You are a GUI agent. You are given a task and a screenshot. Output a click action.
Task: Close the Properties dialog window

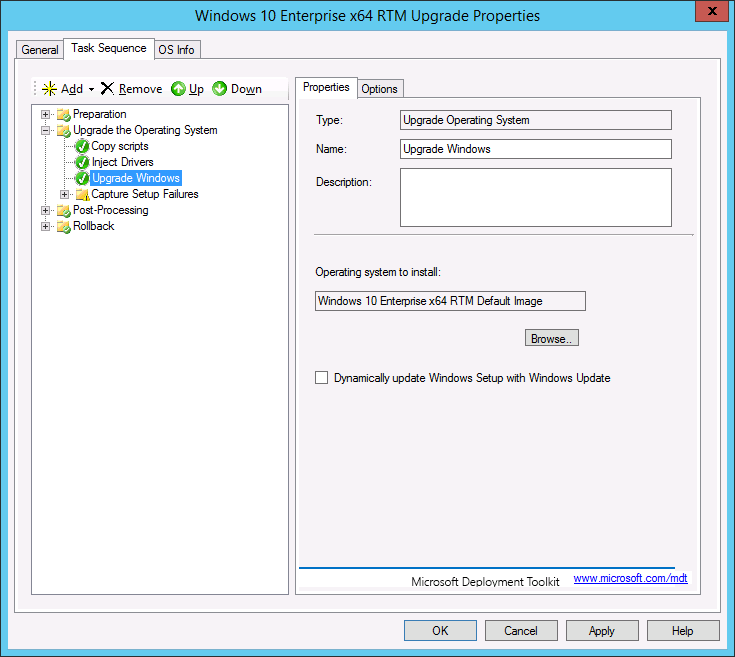712,11
